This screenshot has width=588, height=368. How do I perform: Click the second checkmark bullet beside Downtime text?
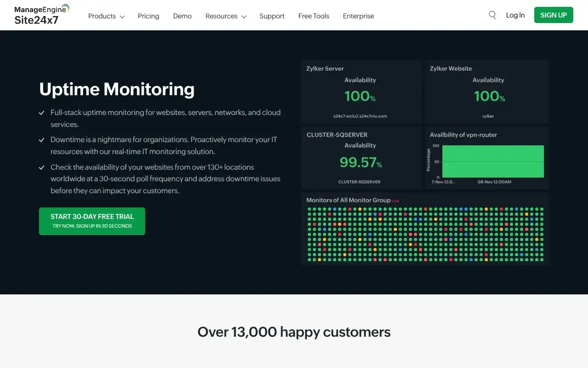click(x=42, y=140)
